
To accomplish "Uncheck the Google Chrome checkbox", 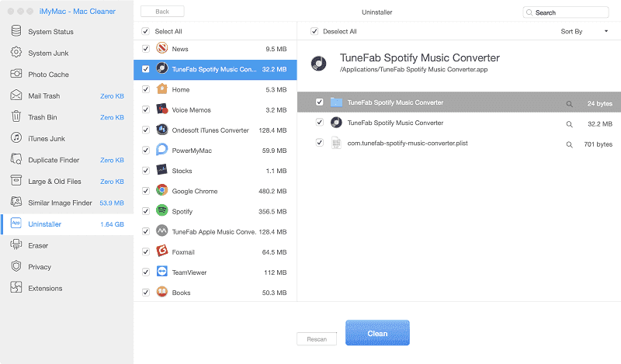I will [146, 191].
